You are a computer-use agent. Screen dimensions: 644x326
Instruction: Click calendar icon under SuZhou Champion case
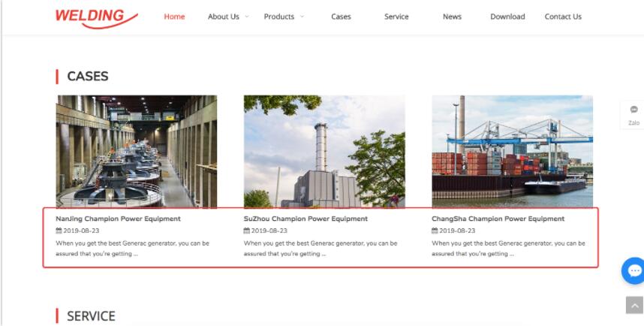click(x=247, y=231)
